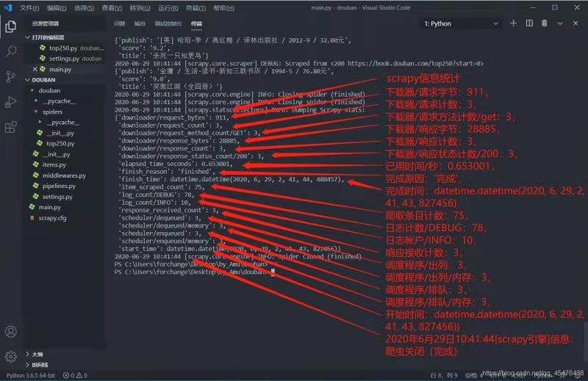Open the Manage gear menu
Image resolution: width=588 pixels, height=381 pixels.
pos(11,356)
